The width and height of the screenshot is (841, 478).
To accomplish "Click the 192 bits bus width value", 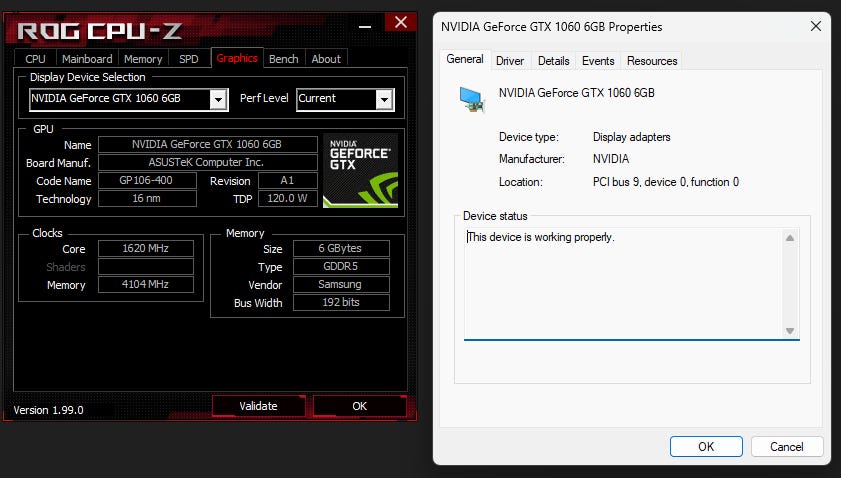I will pyautogui.click(x=341, y=303).
